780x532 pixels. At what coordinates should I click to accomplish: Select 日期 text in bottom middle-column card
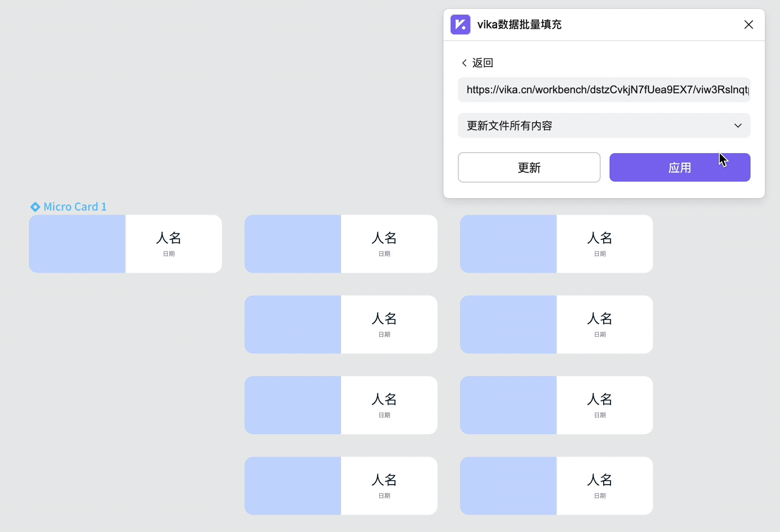tap(384, 496)
